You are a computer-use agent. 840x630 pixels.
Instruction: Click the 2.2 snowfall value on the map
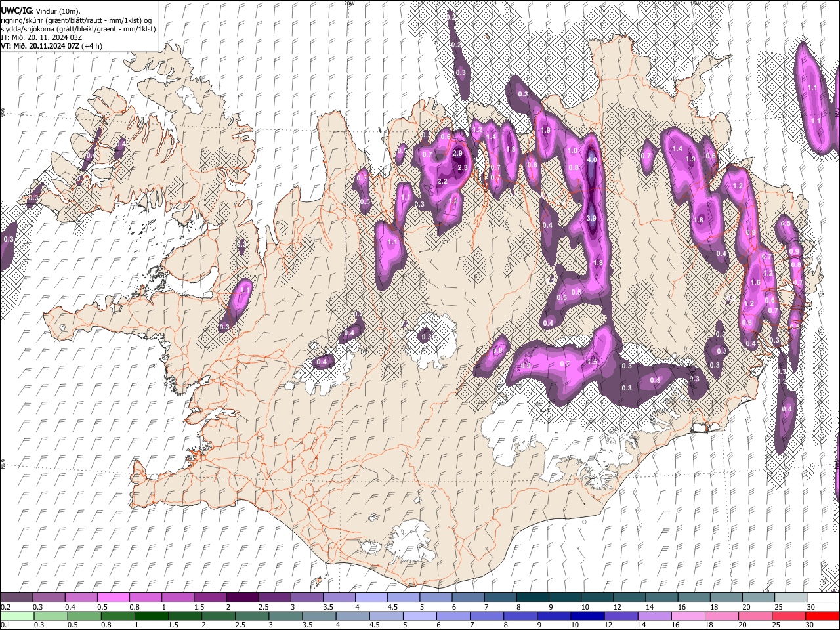(x=442, y=181)
